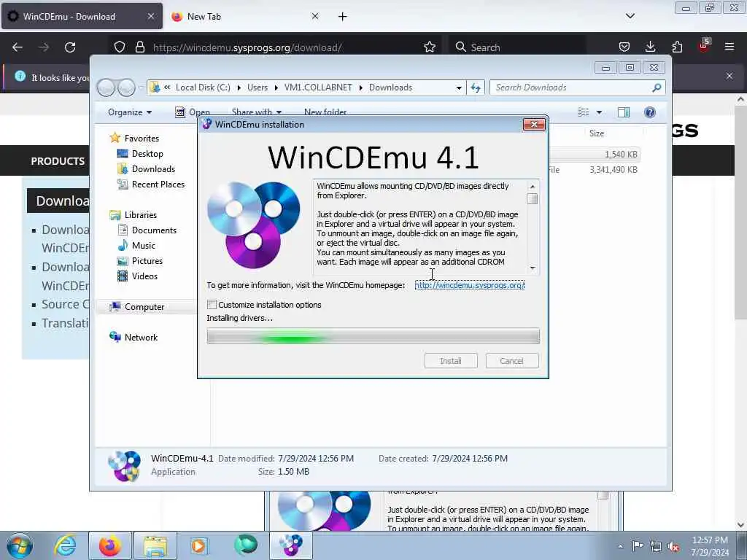Select Libraries in navigation pane
Screen dimensions: 747x560
pos(141,215)
